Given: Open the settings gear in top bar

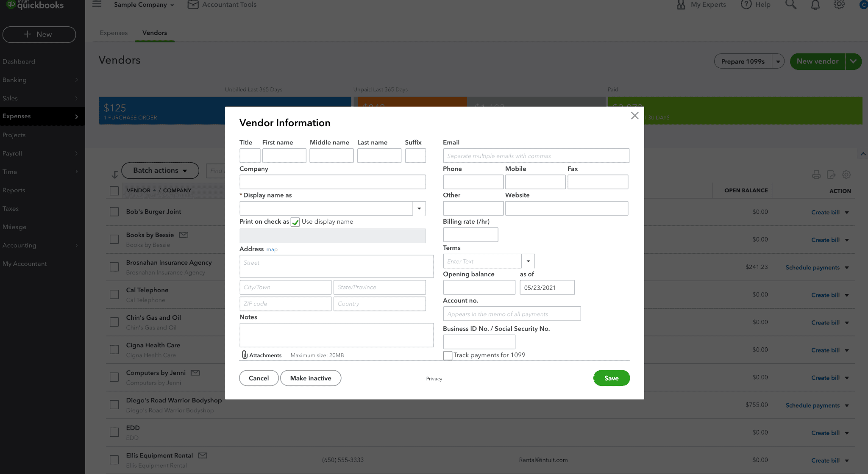Looking at the screenshot, I should [x=839, y=5].
